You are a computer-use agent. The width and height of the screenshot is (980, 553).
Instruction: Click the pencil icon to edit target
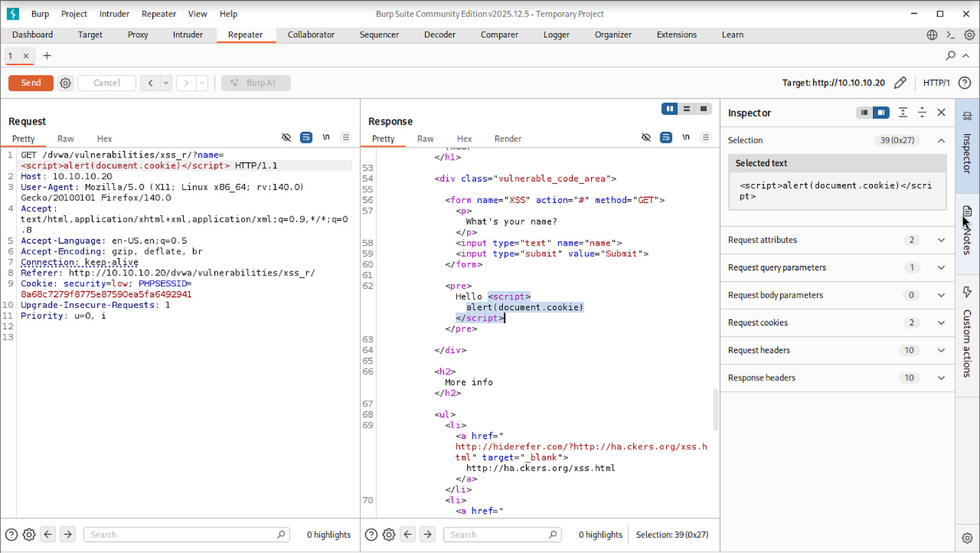(900, 83)
